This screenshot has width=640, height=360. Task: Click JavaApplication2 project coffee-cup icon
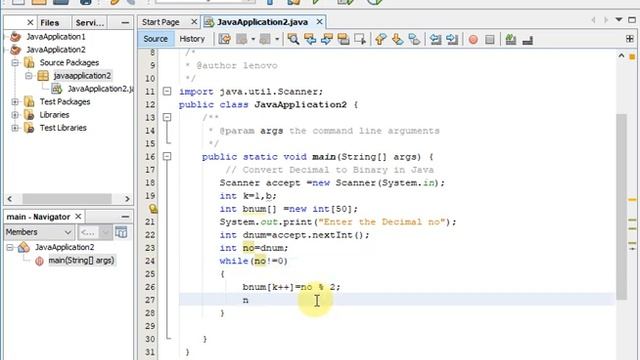[16, 50]
